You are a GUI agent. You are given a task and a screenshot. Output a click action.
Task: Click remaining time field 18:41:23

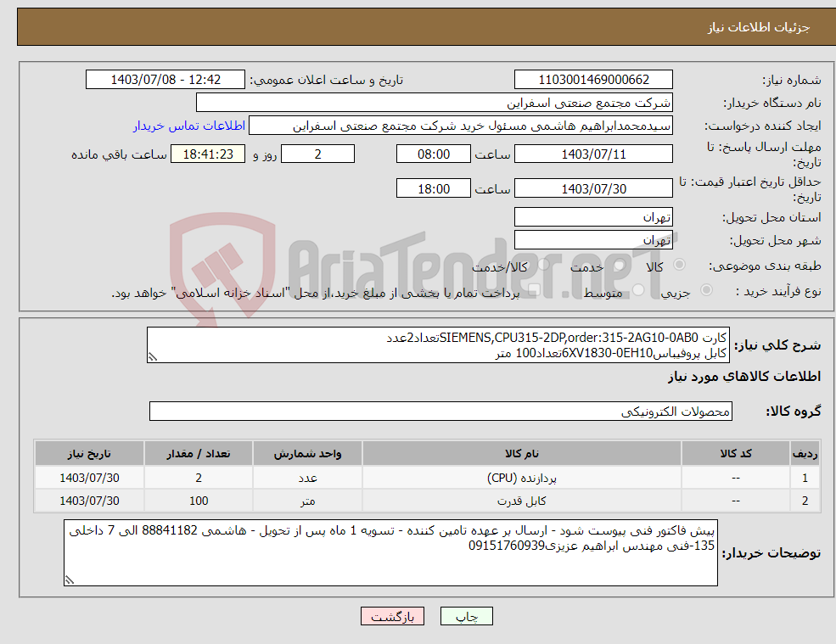click(x=208, y=154)
